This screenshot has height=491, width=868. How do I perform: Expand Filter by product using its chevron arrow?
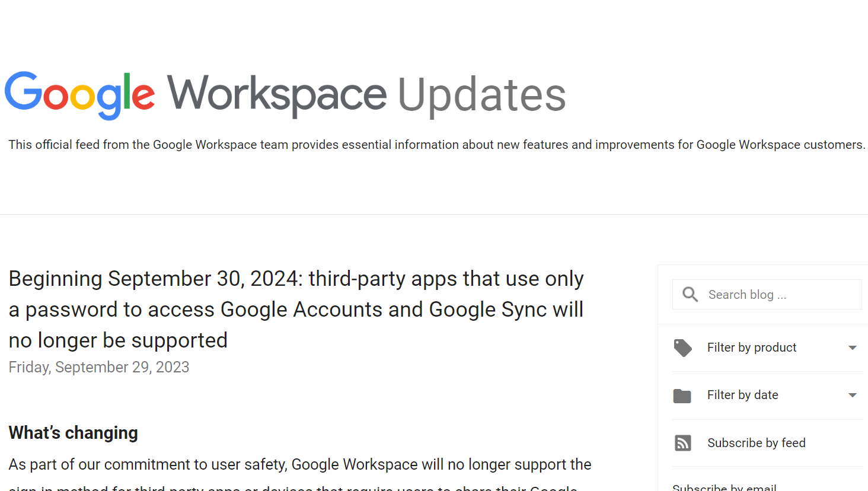click(x=853, y=347)
